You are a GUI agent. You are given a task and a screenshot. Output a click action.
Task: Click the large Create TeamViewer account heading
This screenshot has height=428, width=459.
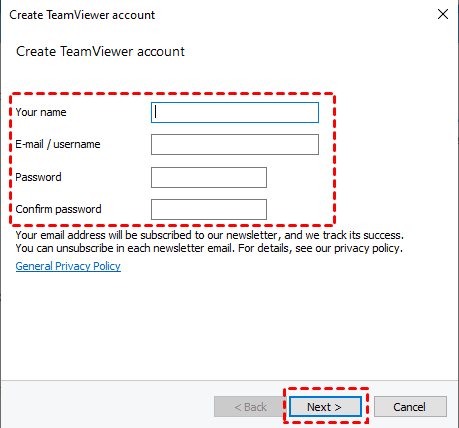click(100, 51)
